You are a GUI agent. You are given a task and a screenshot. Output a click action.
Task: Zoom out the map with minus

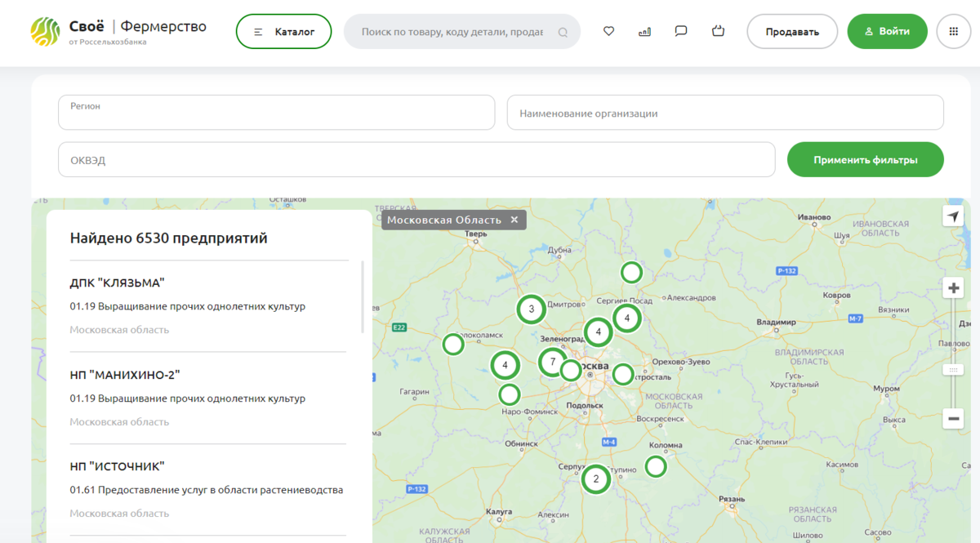pyautogui.click(x=953, y=419)
